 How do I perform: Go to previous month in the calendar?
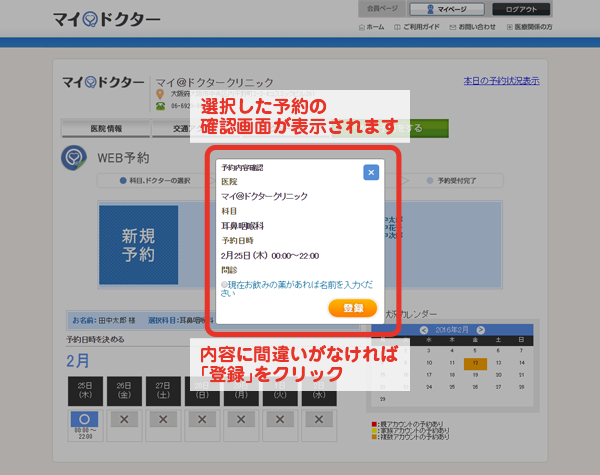pos(424,330)
